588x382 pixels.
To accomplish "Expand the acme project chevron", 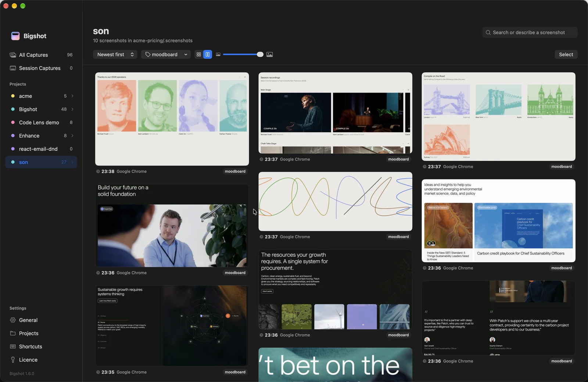I will (x=72, y=96).
